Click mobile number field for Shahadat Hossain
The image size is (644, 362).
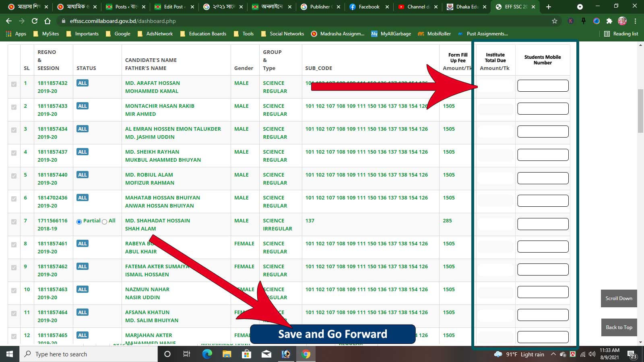[x=543, y=224]
